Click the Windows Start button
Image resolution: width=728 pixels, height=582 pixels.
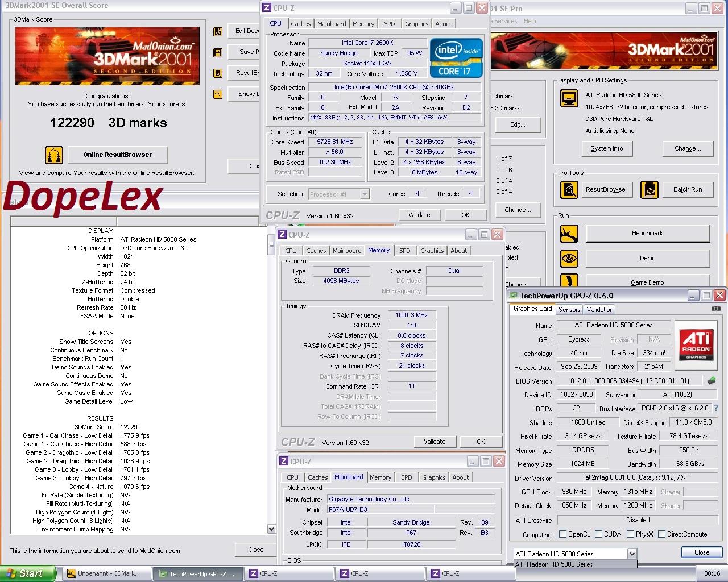(x=28, y=573)
